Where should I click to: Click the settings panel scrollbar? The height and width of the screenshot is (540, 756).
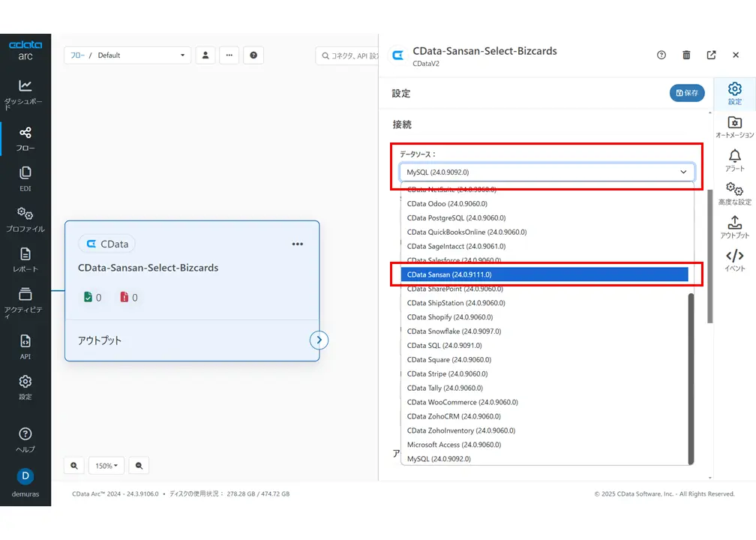pos(709,256)
